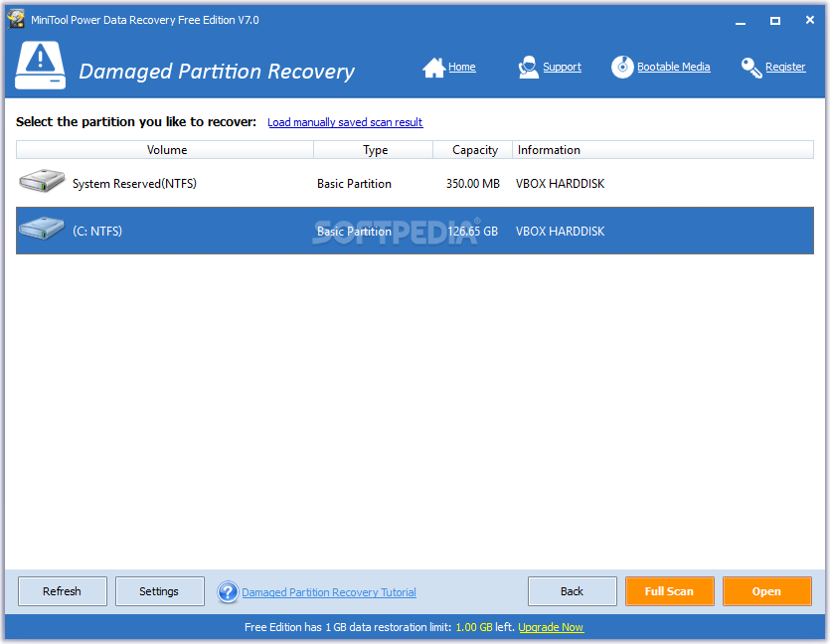Maximize the MiniTool window

coord(775,21)
